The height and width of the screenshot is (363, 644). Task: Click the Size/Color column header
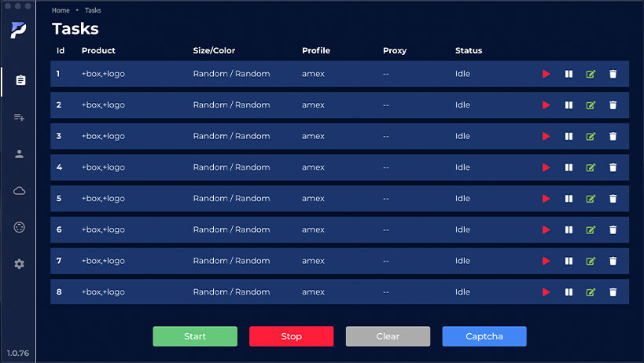(x=214, y=50)
